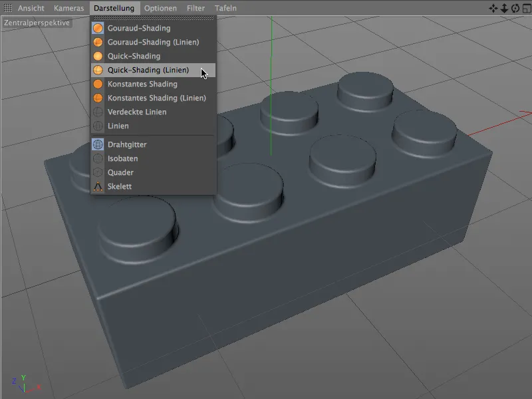The width and height of the screenshot is (532, 399).
Task: Choose the Linien display entry
Action: pyautogui.click(x=154, y=126)
